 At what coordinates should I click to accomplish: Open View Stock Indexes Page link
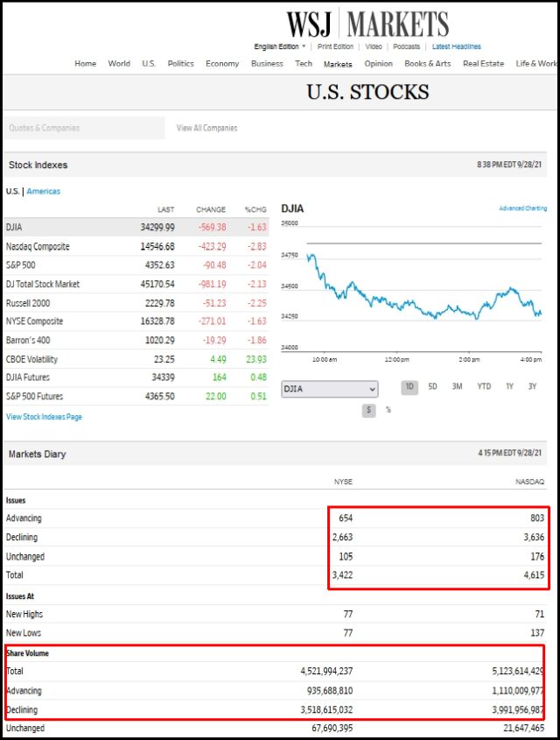(44, 417)
